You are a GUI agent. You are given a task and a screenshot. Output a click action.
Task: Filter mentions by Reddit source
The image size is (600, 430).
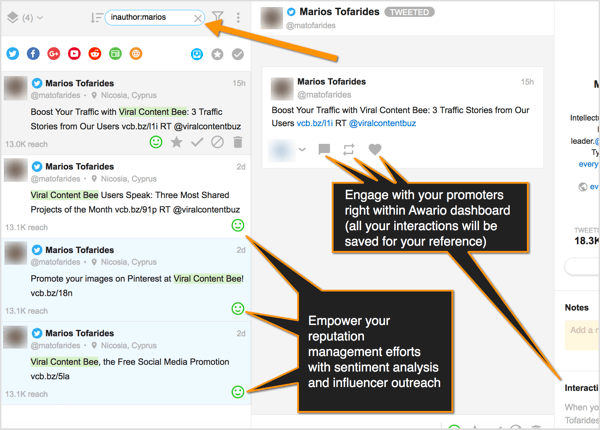click(x=95, y=54)
